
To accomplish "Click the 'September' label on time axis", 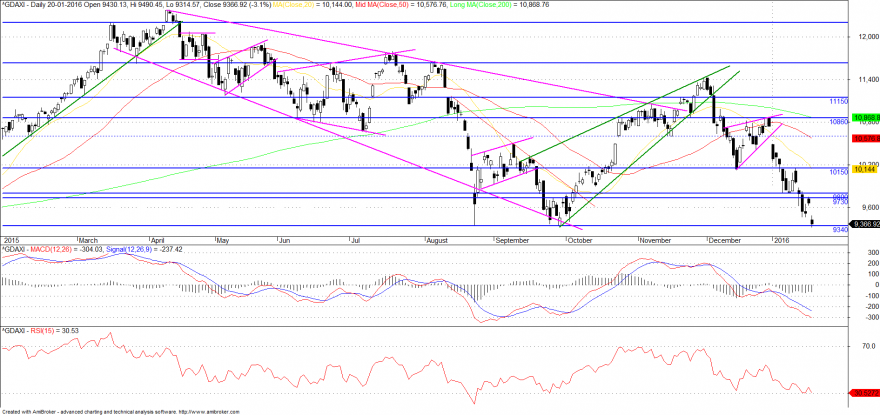I will [x=512, y=240].
